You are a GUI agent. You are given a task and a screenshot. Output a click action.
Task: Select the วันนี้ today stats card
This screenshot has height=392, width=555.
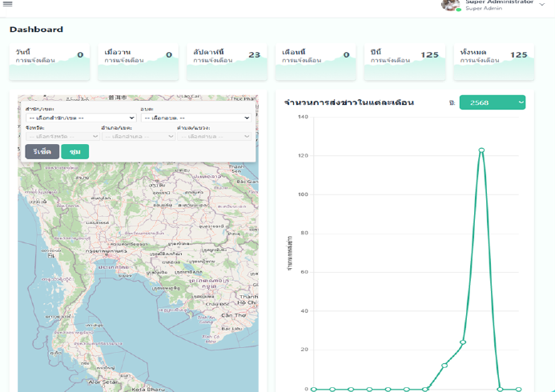pyautogui.click(x=48, y=62)
